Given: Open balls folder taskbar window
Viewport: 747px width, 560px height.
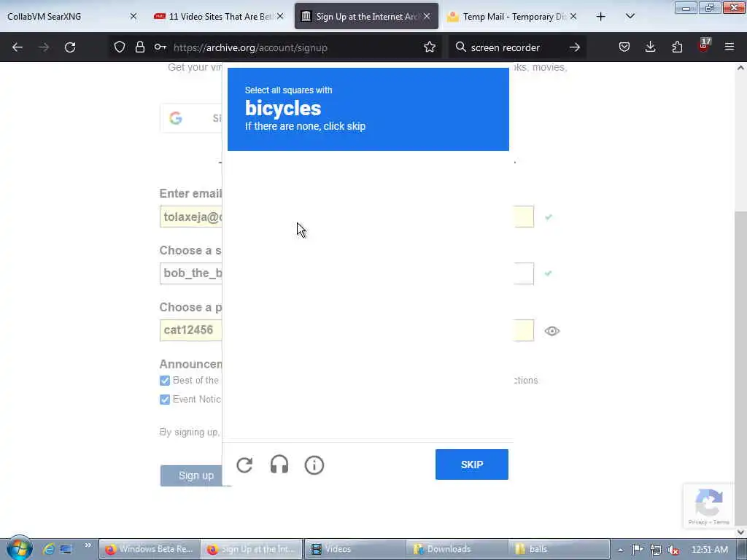Looking at the screenshot, I should coord(558,549).
